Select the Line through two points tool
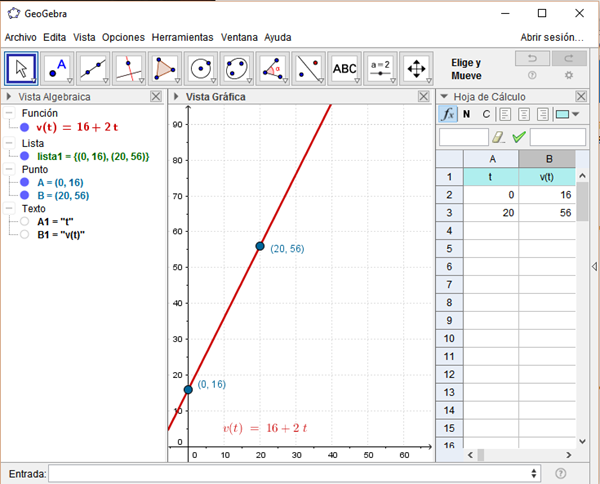Viewport: 600px width, 484px height. 93,67
